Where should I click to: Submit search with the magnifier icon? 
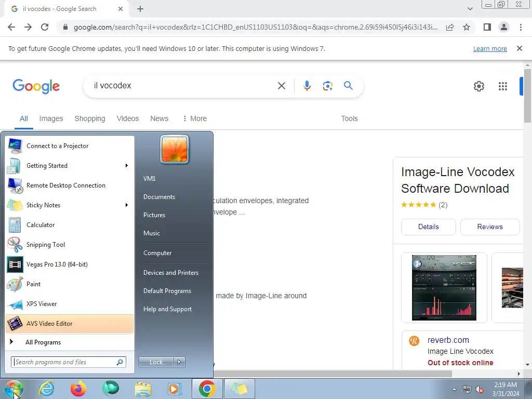tap(348, 86)
